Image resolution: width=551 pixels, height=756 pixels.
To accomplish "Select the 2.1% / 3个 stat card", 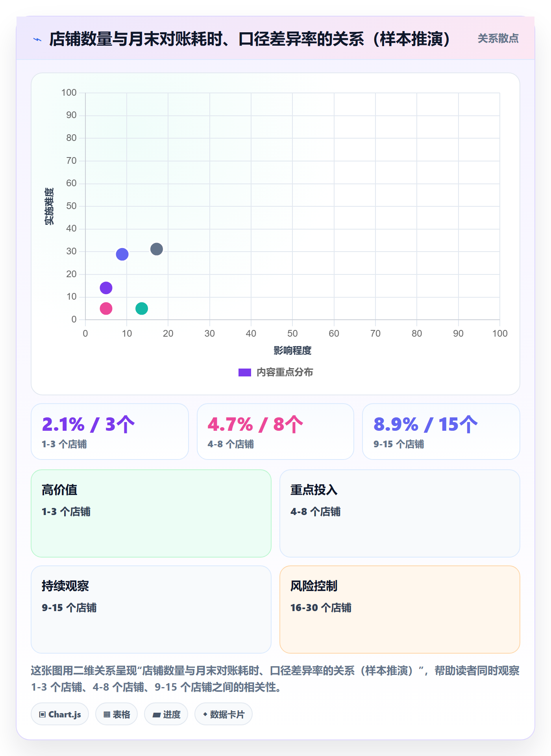I will tap(110, 432).
